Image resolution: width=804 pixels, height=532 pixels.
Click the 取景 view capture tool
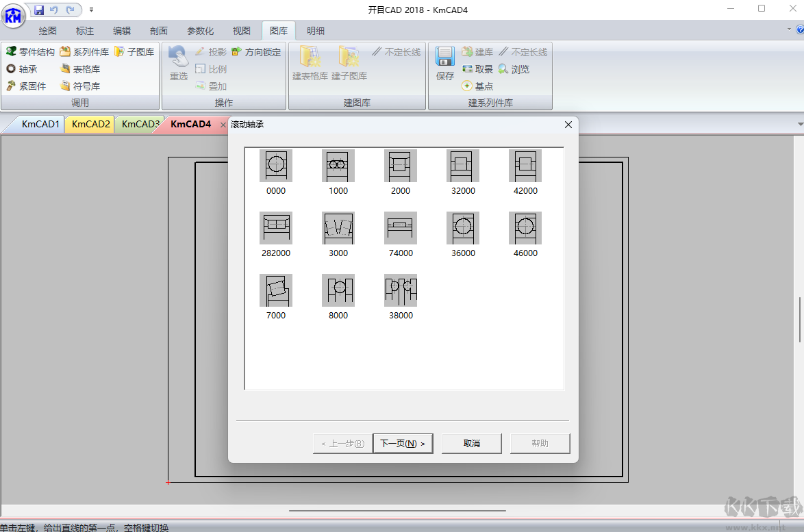pos(477,68)
